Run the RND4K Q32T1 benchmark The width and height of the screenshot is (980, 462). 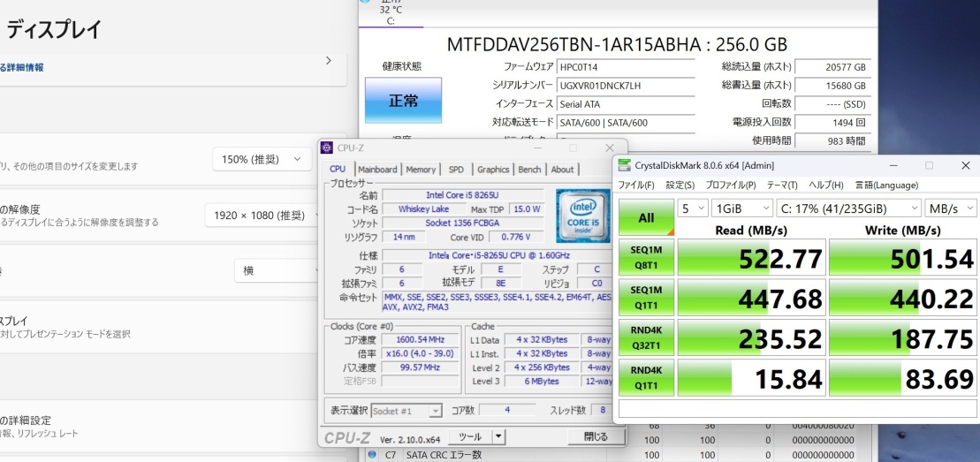pyautogui.click(x=646, y=337)
